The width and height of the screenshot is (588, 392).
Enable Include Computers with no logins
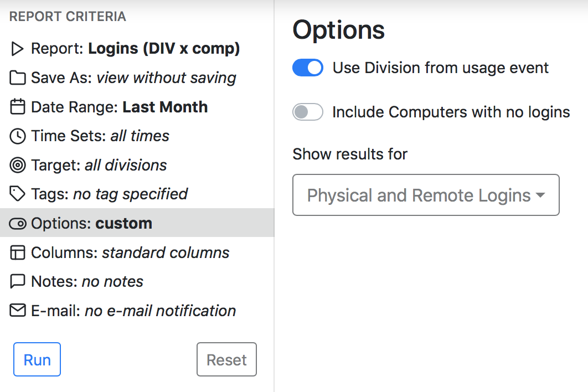tap(308, 112)
